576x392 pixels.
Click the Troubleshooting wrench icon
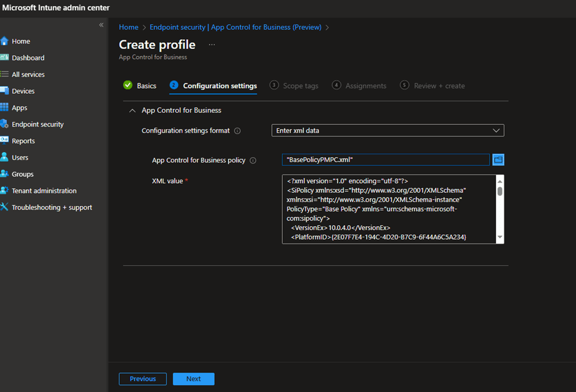pyautogui.click(x=4, y=207)
